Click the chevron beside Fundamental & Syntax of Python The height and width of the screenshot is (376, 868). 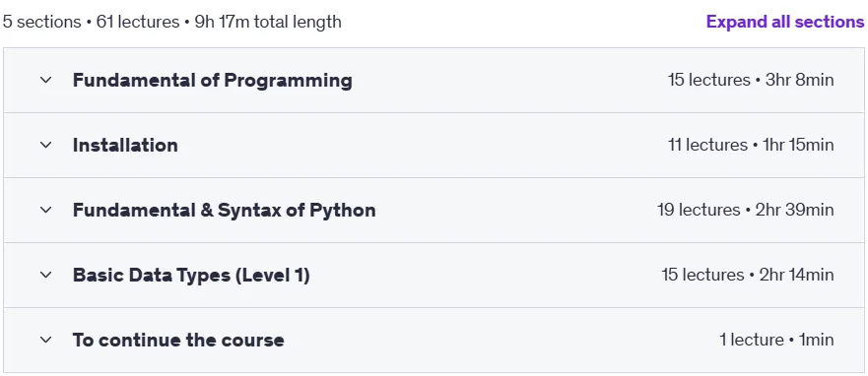click(x=46, y=210)
